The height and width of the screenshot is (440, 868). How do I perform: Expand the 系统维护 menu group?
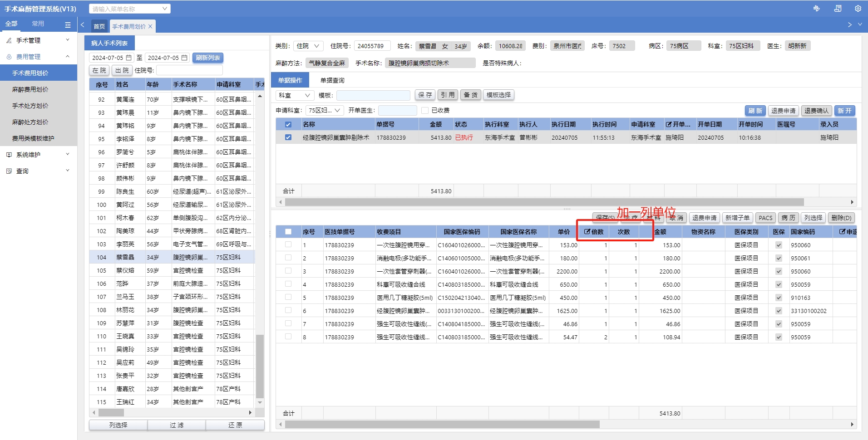[x=68, y=155]
